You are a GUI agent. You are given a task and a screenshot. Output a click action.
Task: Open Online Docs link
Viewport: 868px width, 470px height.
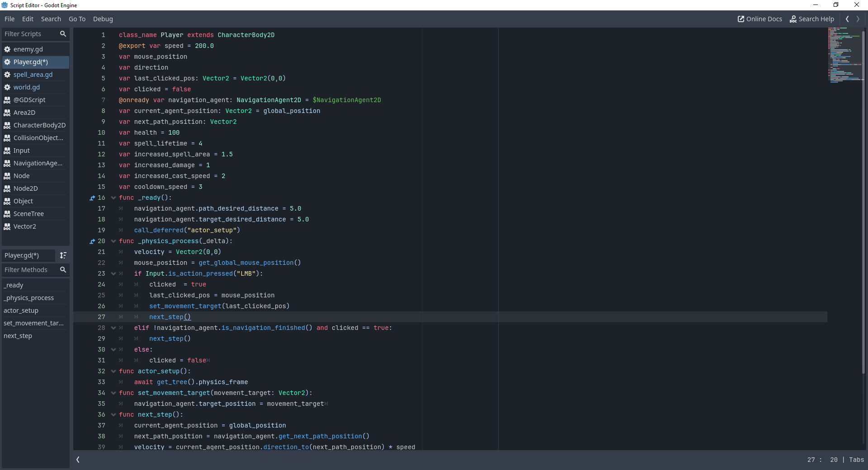click(x=759, y=19)
